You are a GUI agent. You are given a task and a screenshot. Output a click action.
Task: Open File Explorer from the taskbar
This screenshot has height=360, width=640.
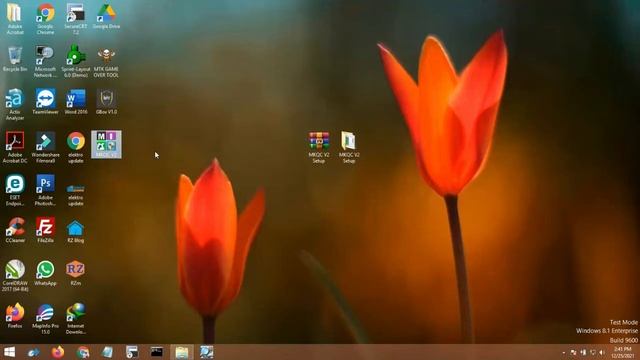pyautogui.click(x=182, y=352)
